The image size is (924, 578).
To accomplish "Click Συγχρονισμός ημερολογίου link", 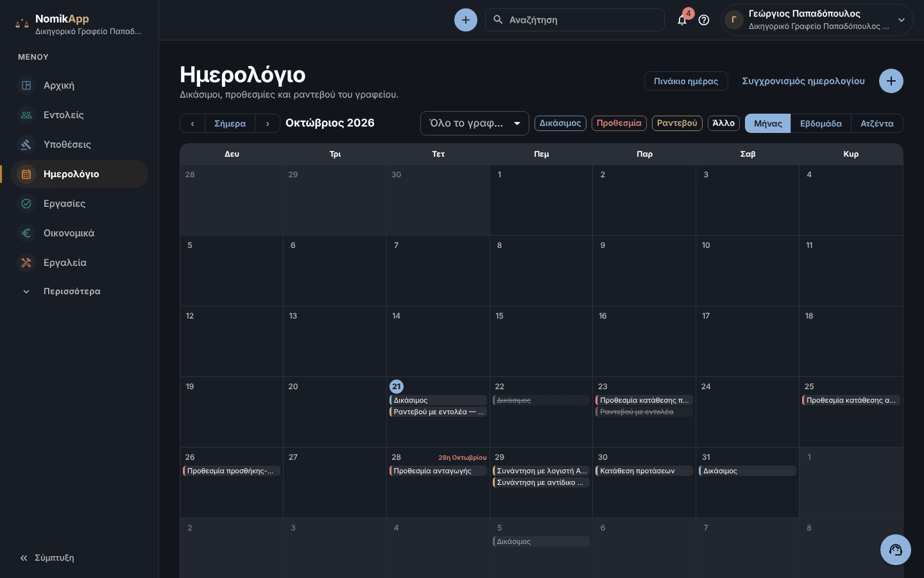I will coord(803,81).
